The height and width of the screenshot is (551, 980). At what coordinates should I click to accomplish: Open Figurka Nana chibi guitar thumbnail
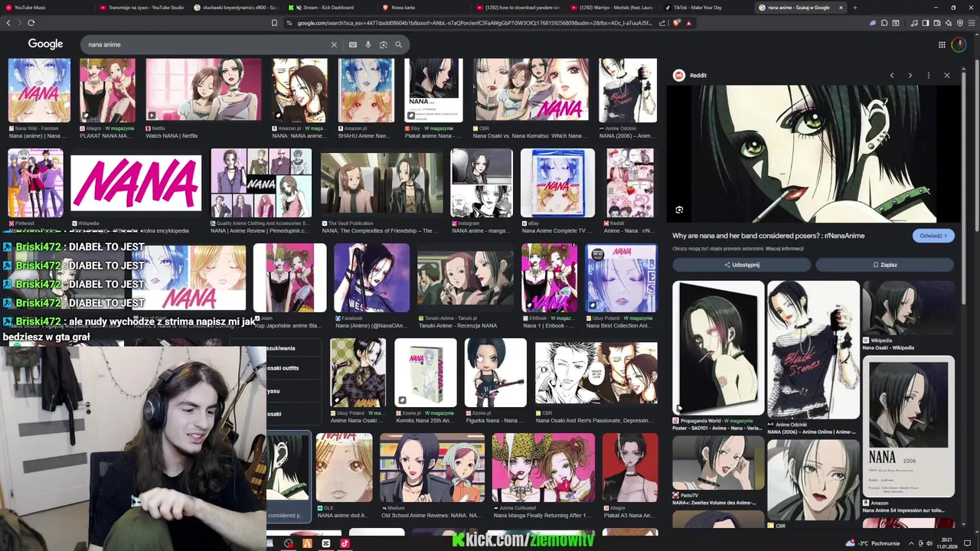(x=495, y=373)
